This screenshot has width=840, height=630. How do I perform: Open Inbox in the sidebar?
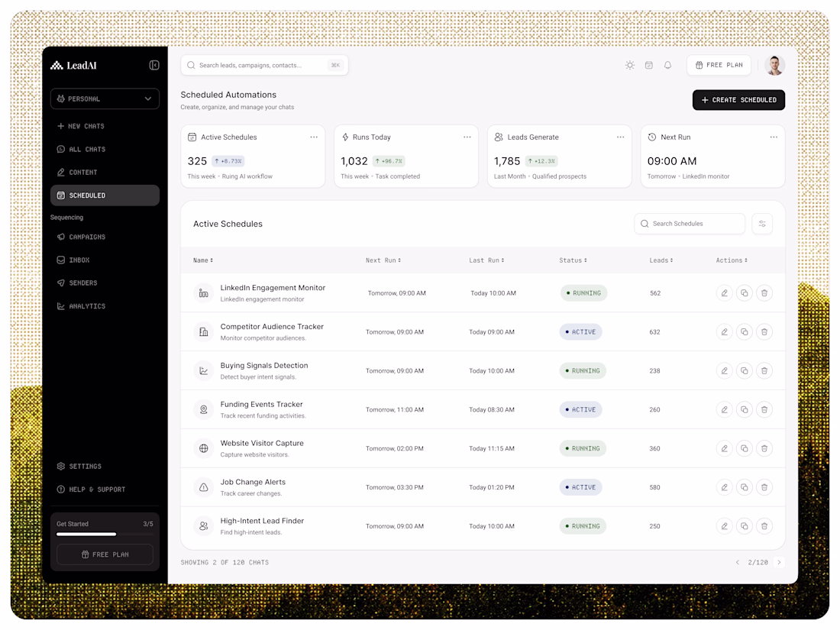105,260
